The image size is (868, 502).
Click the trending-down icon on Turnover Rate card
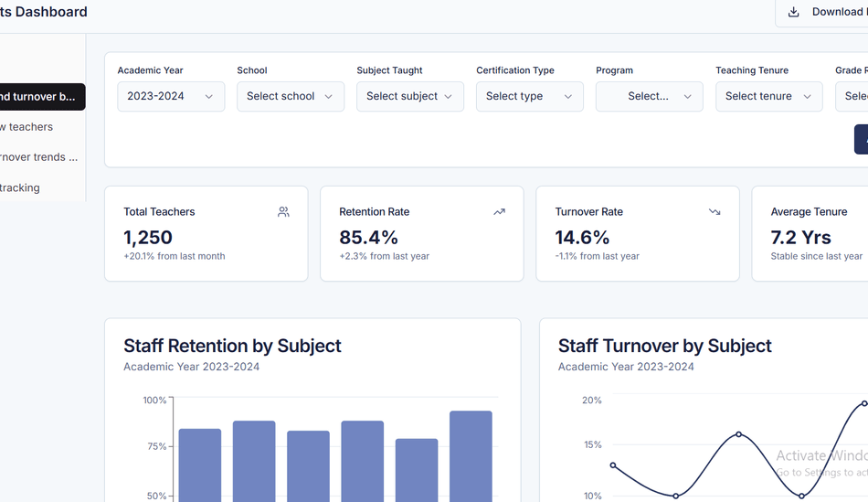point(715,212)
